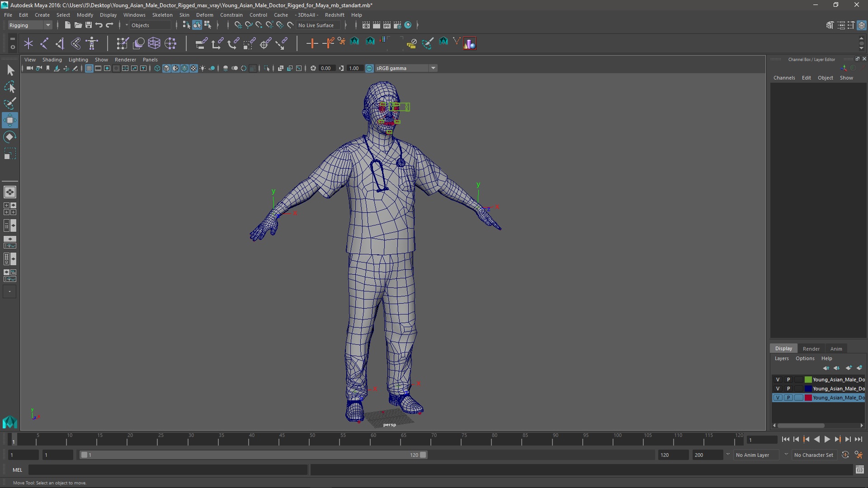Pick the Paint Selection tool
Viewport: 868px width, 488px height.
pyautogui.click(x=10, y=103)
